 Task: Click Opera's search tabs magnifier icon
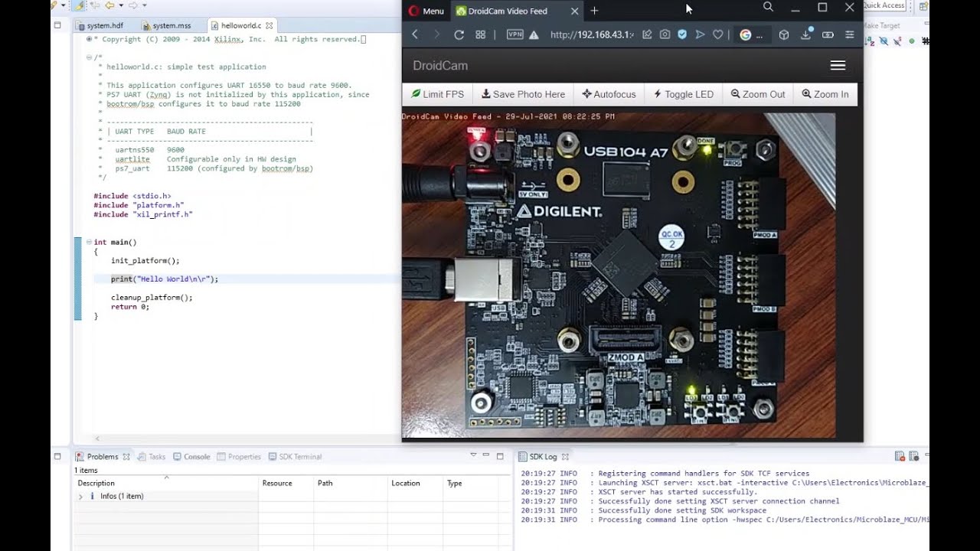[x=768, y=8]
